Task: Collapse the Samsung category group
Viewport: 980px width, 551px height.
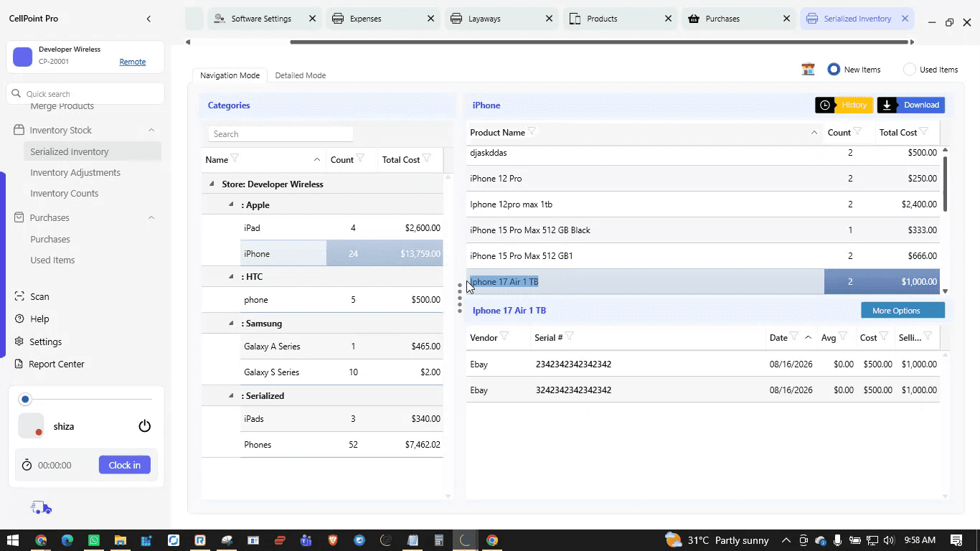Action: point(231,323)
